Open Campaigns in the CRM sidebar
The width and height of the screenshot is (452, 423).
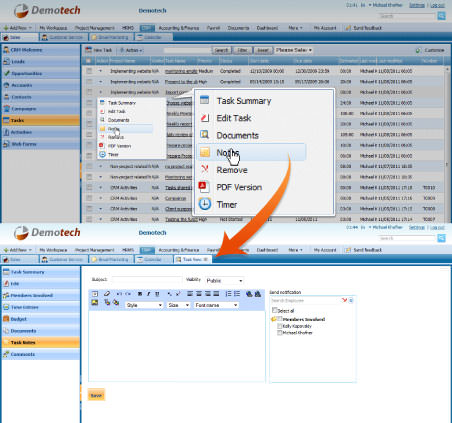pyautogui.click(x=41, y=109)
